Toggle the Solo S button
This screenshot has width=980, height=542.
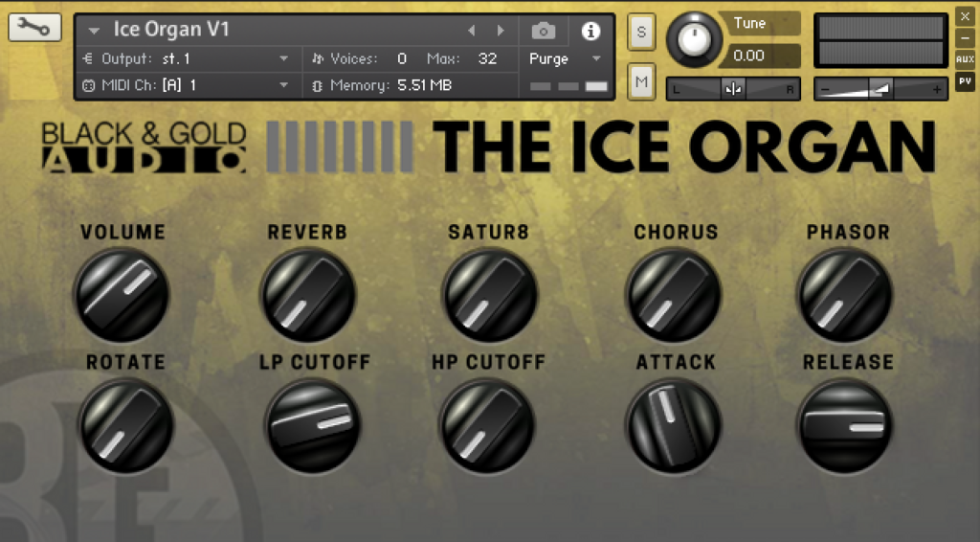click(641, 32)
